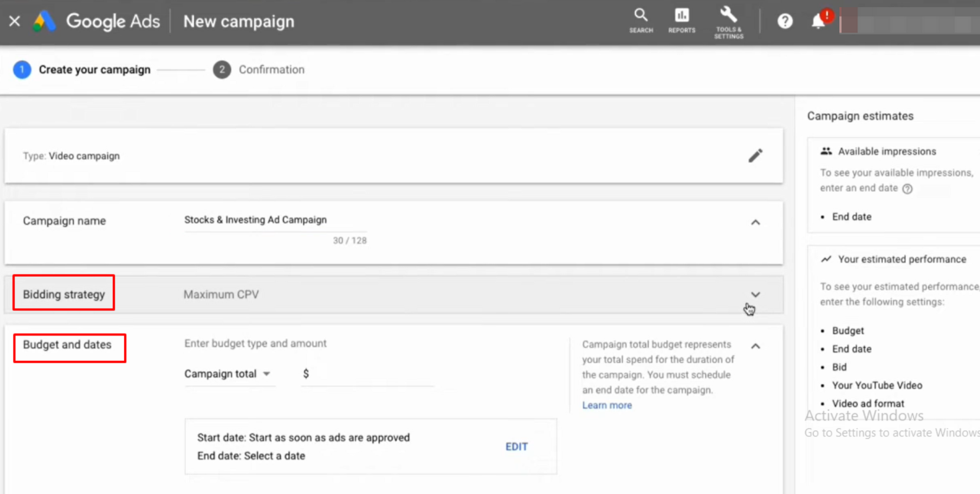Viewport: 980px width, 494px height.
Task: Click EDIT to change campaign dates
Action: click(x=516, y=447)
